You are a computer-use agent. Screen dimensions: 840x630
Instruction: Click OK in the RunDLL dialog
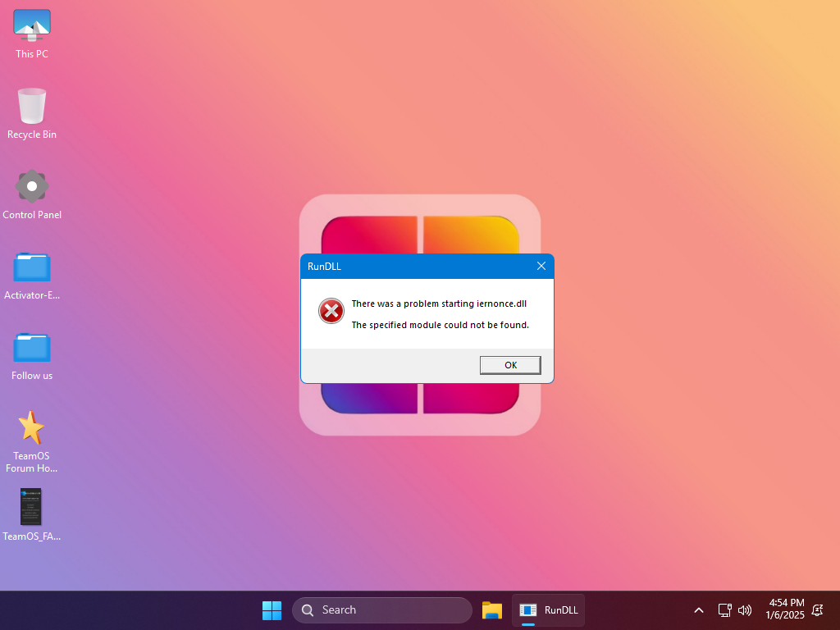point(510,365)
